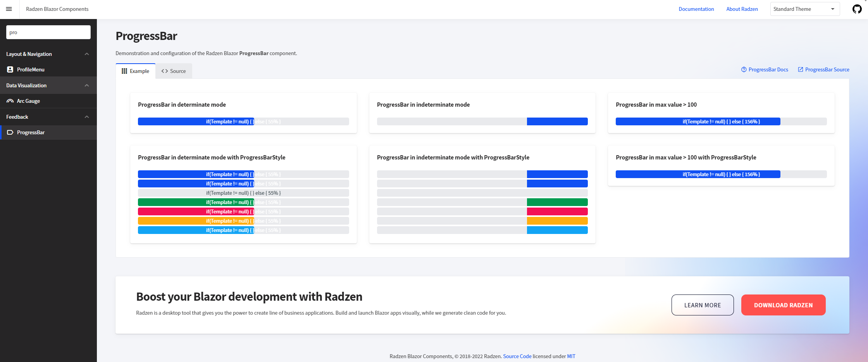Click the orange styled determinate progress bar
The height and width of the screenshot is (362, 868).
pos(243,221)
